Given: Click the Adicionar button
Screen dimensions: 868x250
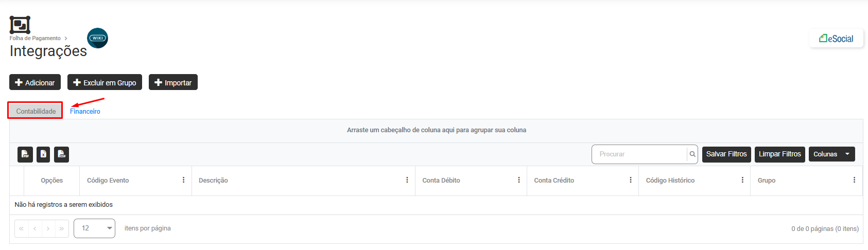Looking at the screenshot, I should [x=35, y=82].
